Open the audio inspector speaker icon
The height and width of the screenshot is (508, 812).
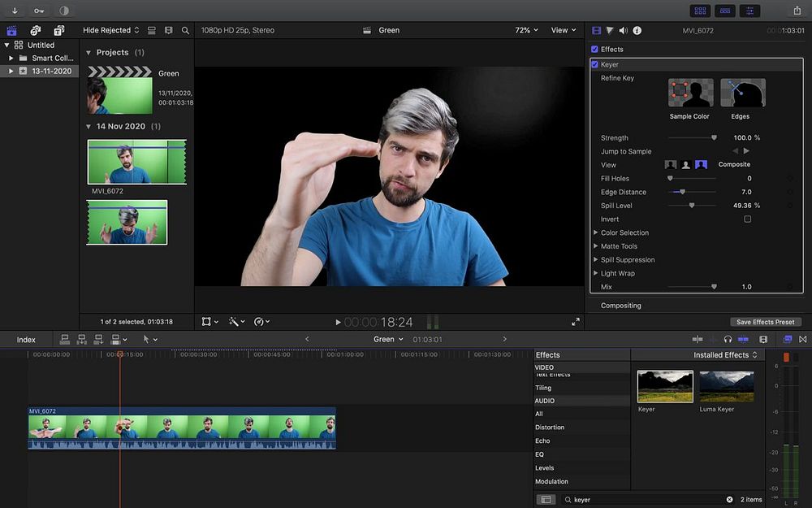623,30
